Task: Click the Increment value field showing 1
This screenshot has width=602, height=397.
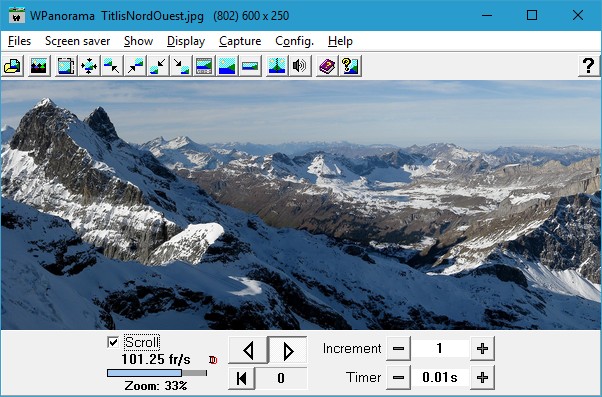Action: pos(440,349)
